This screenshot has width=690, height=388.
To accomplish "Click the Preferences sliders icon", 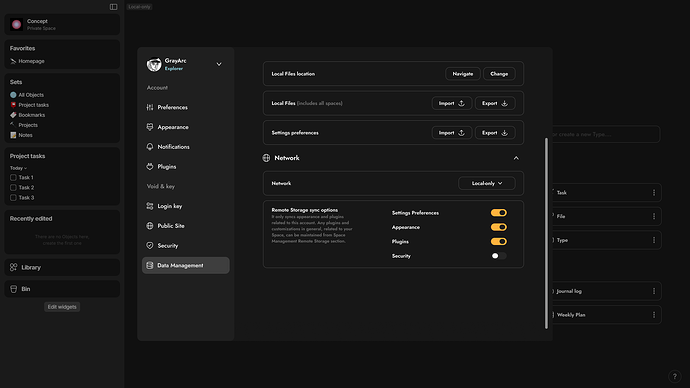I will click(x=150, y=107).
